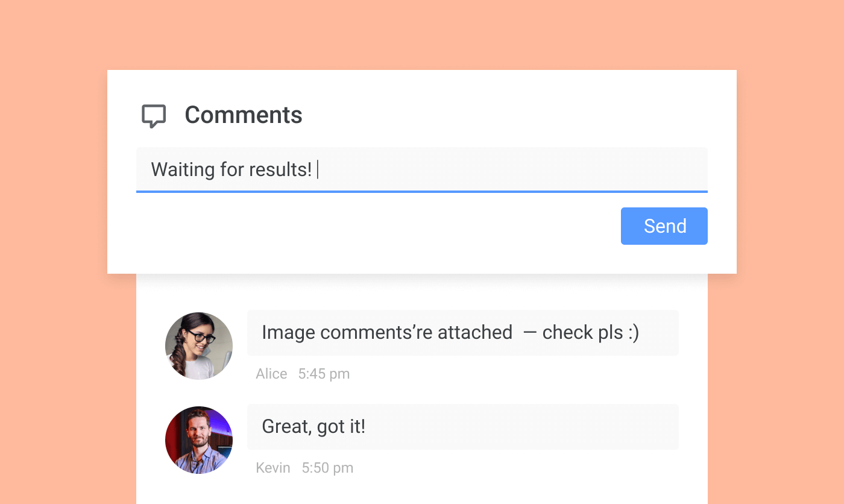Click empty right side of comment input field

click(543, 169)
